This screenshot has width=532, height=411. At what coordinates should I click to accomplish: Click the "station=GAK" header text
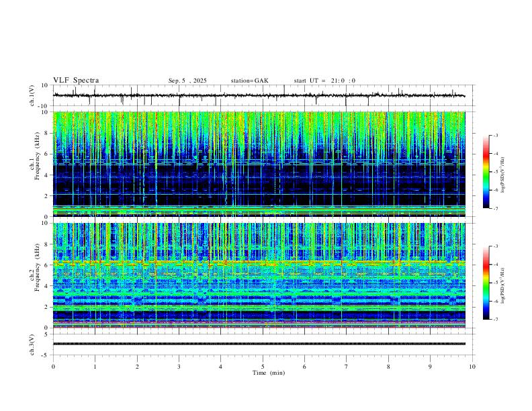click(x=249, y=81)
